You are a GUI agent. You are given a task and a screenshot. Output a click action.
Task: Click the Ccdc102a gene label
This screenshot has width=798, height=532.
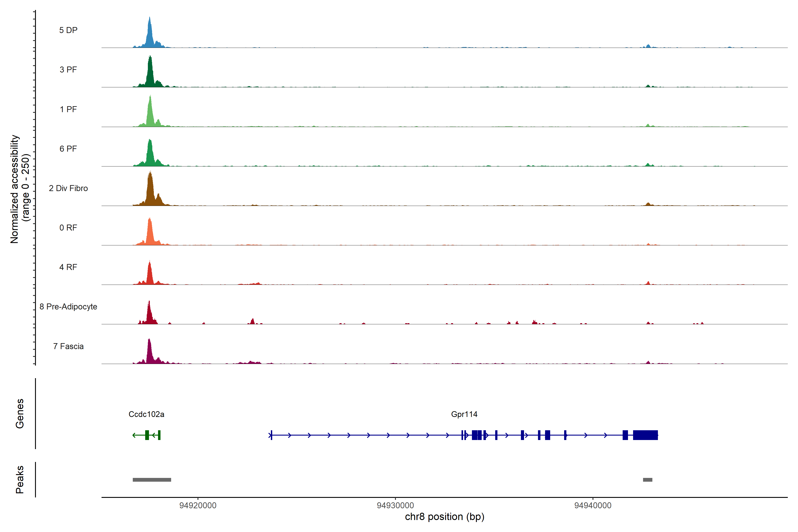[146, 414]
